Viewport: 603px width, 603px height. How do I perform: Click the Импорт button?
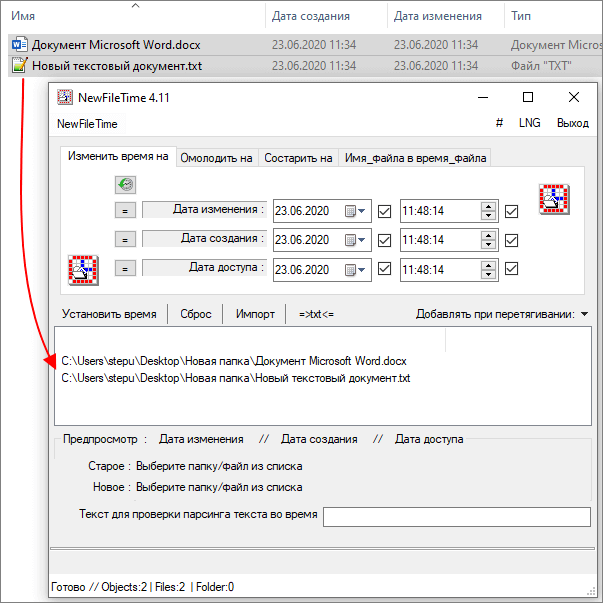point(255,314)
